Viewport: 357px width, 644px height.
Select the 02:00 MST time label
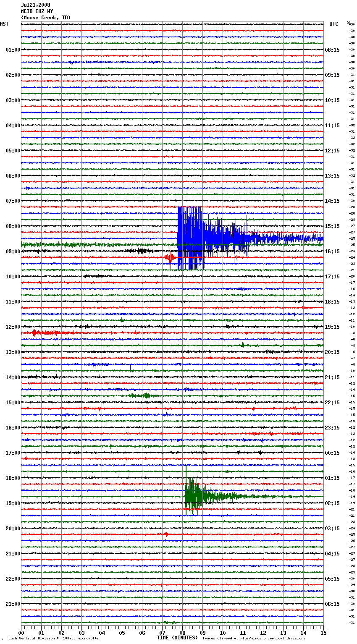13,75
